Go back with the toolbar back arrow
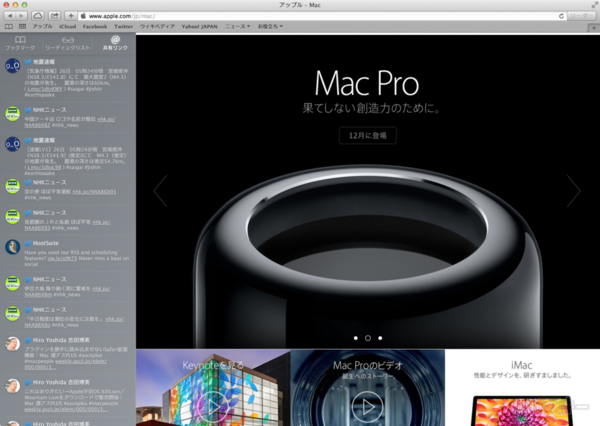The image size is (600, 426). click(10, 16)
